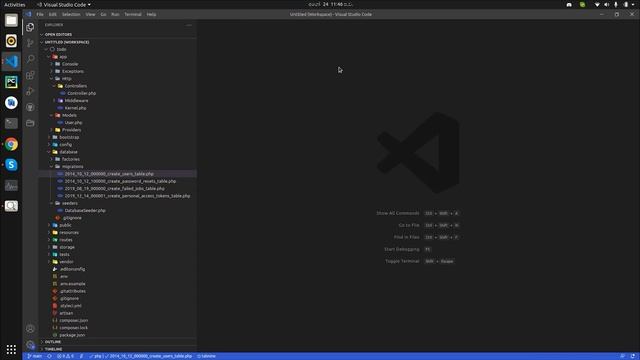Open errors and warnings count in status bar

pos(65,356)
